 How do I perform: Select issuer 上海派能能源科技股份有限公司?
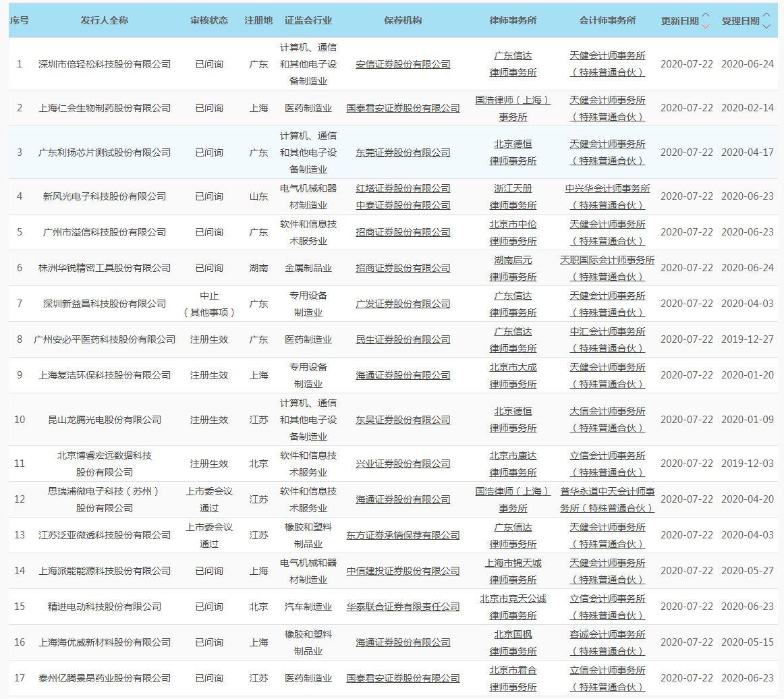coord(105,571)
